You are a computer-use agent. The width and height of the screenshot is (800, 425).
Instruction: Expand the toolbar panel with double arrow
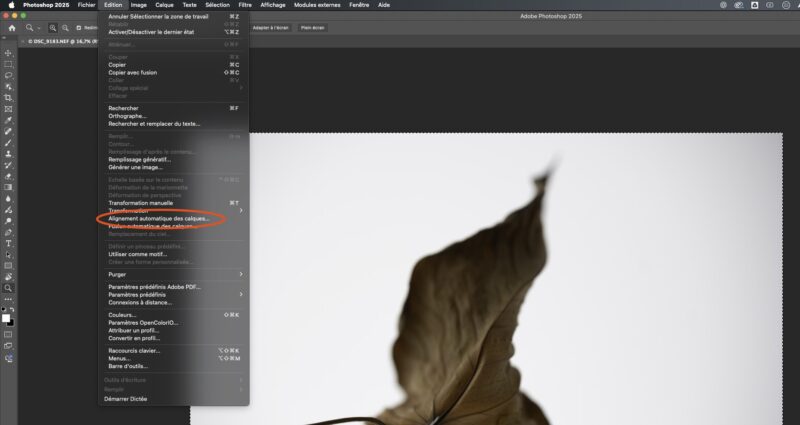pos(4,38)
